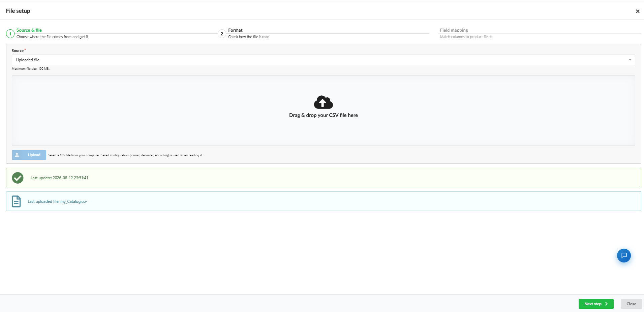Click 'Maximum file size: 100 MB.' note

pyautogui.click(x=31, y=69)
